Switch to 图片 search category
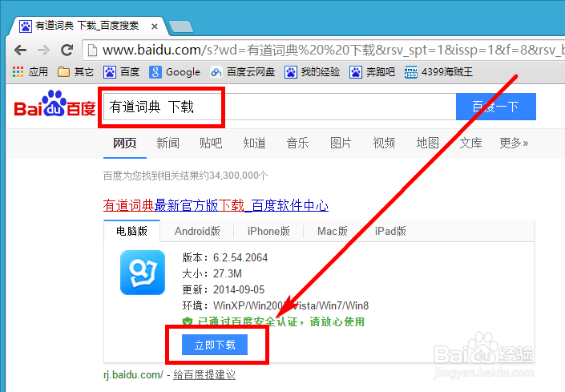This screenshot has height=392, width=565. tap(341, 143)
